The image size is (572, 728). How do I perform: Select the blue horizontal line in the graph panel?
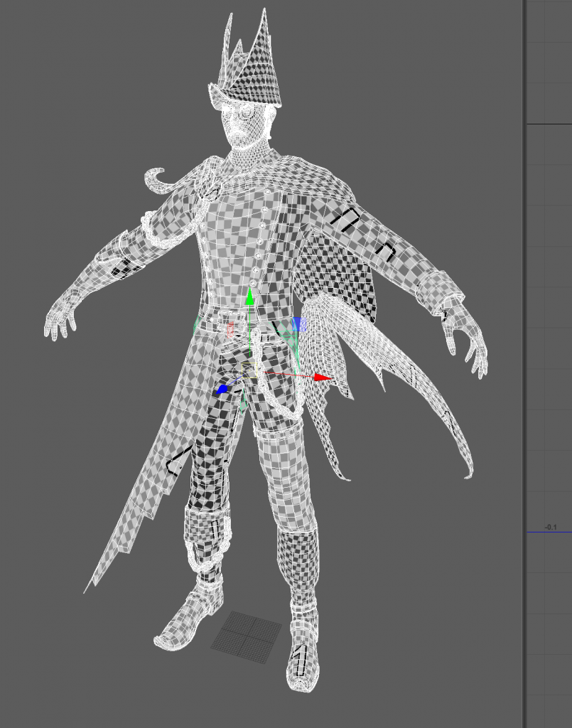coord(549,532)
